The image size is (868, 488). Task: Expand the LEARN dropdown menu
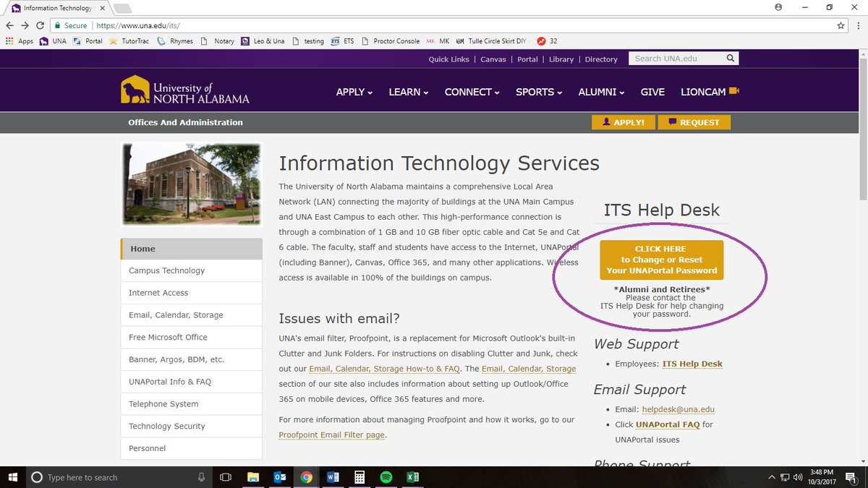click(409, 92)
